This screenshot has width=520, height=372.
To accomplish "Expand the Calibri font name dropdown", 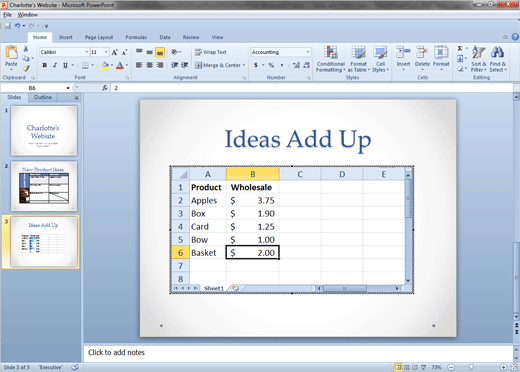I will (86, 52).
